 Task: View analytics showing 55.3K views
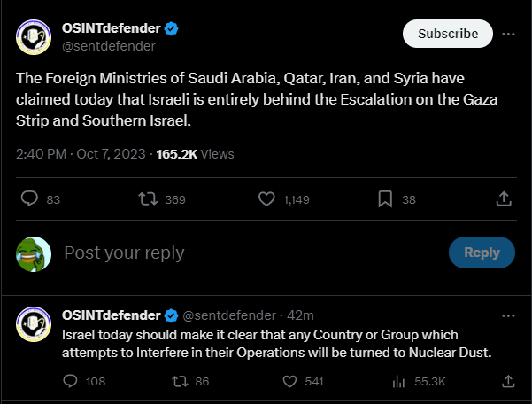click(397, 381)
